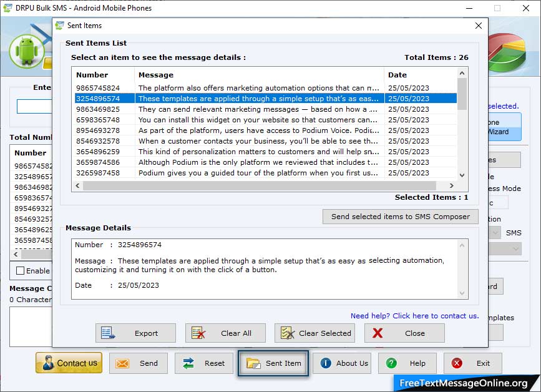
Task: Click the message composer text area
Action: pyautogui.click(x=31, y=326)
